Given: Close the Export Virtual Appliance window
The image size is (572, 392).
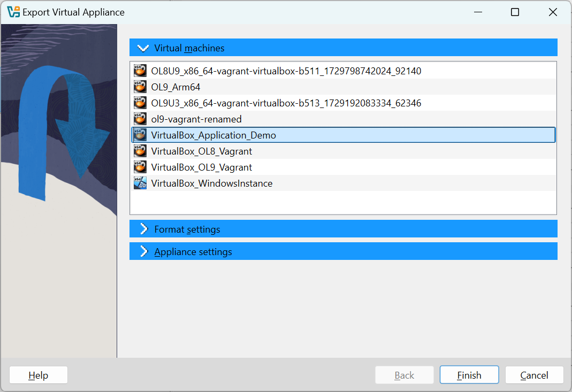Looking at the screenshot, I should (x=553, y=12).
